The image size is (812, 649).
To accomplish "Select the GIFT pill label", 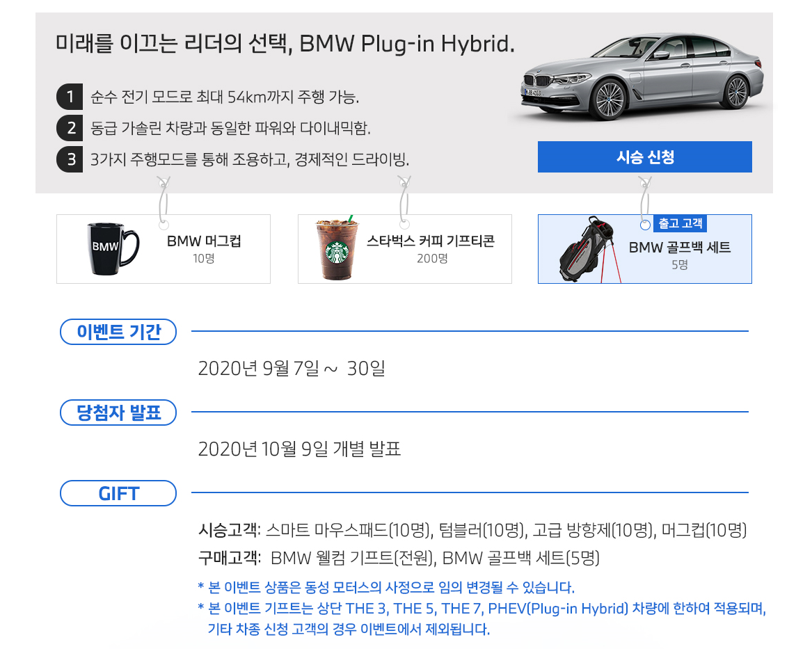I will click(x=118, y=493).
